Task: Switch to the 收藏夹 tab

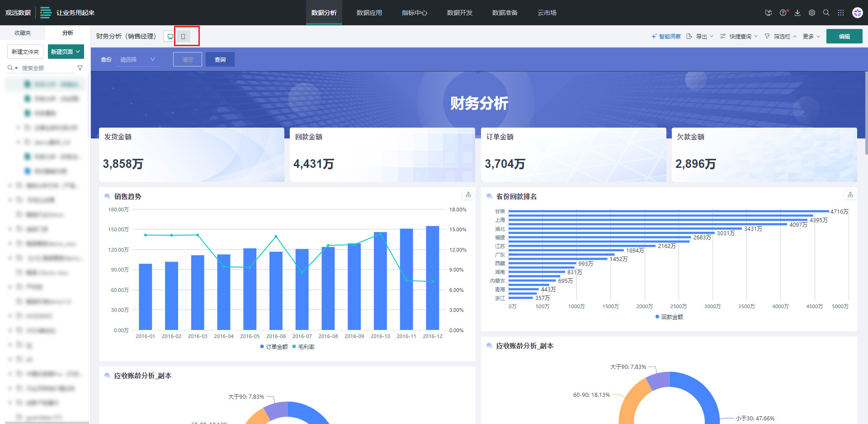Action: tap(23, 33)
